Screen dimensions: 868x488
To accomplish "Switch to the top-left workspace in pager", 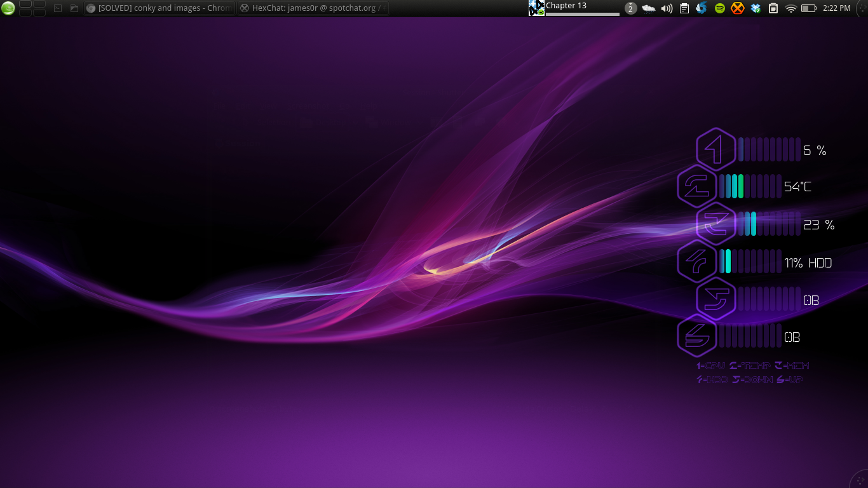I will tap(25, 4).
